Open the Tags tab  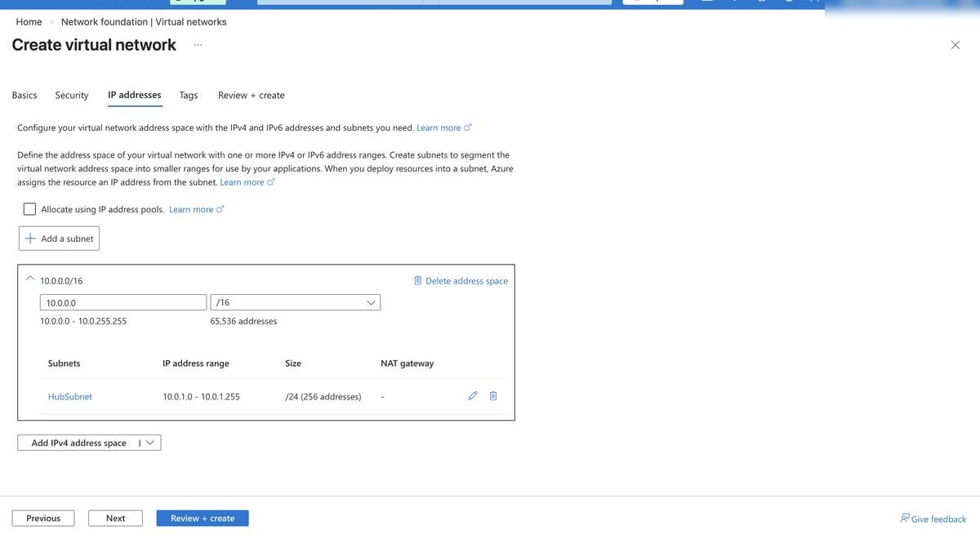point(189,96)
